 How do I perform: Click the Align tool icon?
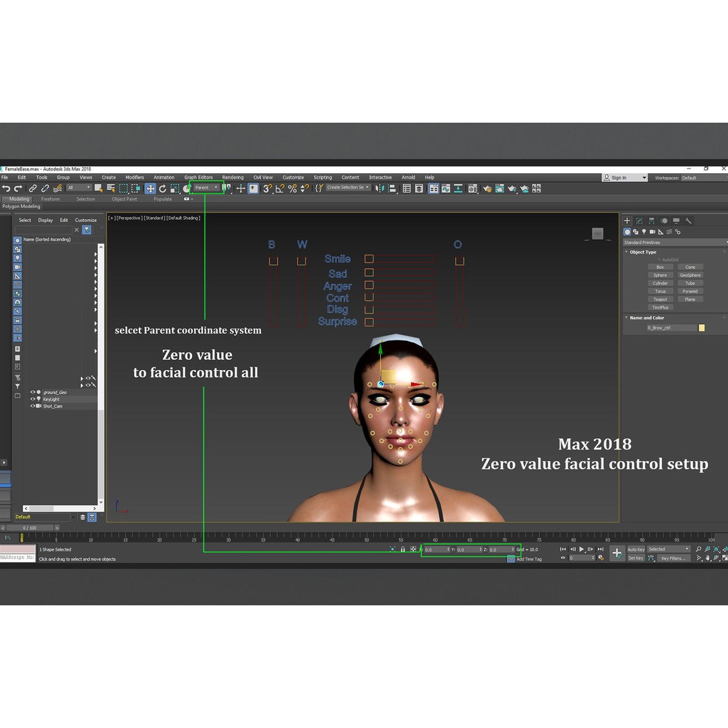point(392,189)
